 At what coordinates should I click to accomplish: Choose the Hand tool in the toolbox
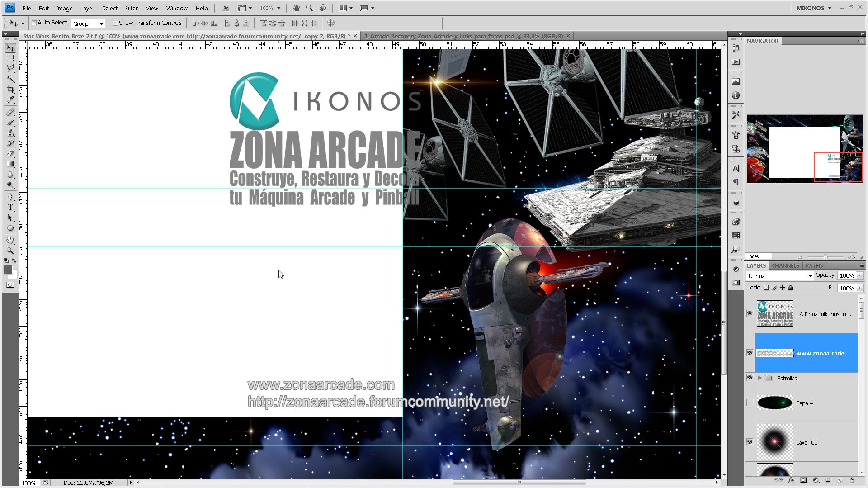(x=10, y=240)
